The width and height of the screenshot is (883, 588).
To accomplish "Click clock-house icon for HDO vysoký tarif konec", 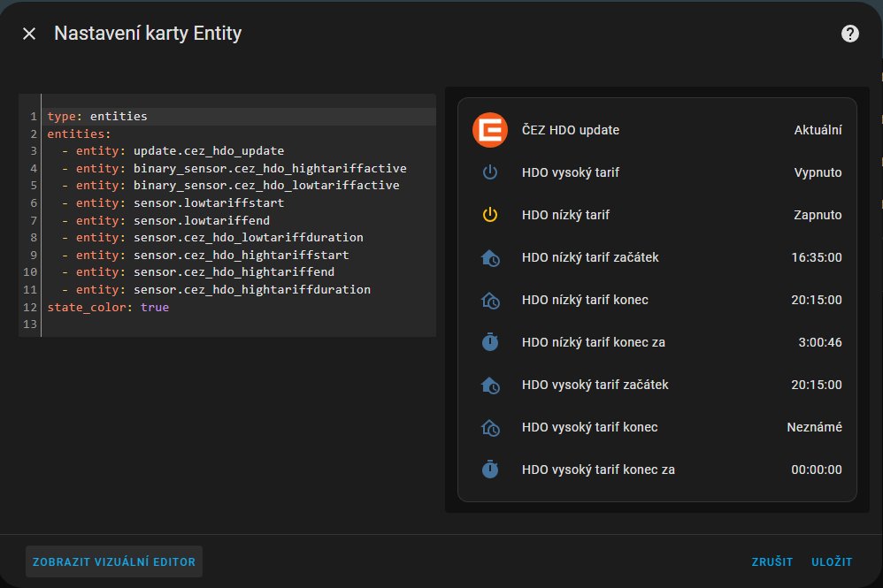I will point(490,428).
